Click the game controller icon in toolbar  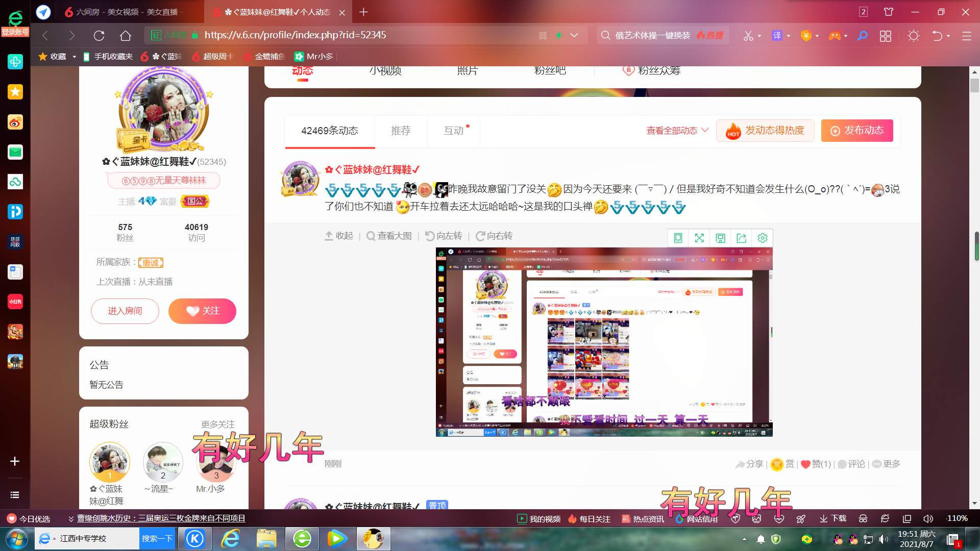pos(835,36)
